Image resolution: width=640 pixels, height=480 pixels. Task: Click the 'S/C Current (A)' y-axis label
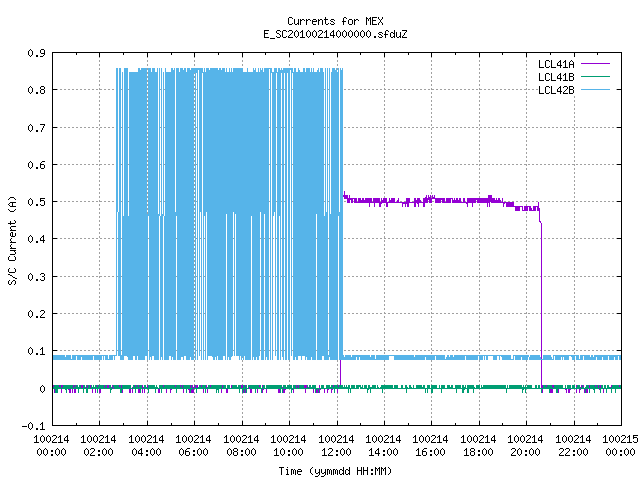pyautogui.click(x=12, y=240)
